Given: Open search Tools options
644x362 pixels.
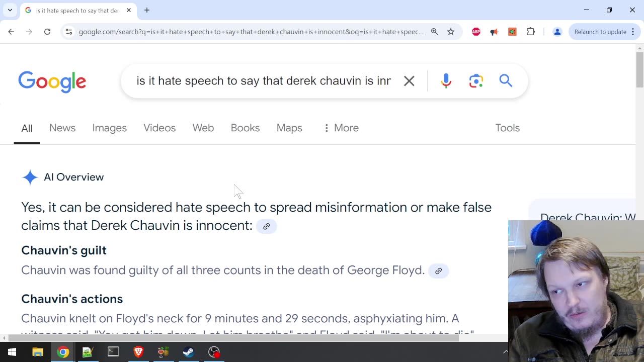Looking at the screenshot, I should coord(507,128).
